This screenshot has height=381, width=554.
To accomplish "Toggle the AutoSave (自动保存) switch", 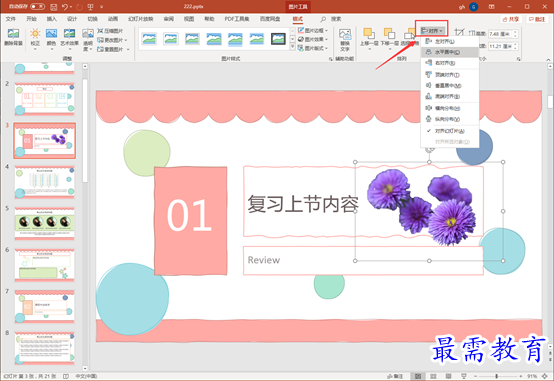I will 37,7.
